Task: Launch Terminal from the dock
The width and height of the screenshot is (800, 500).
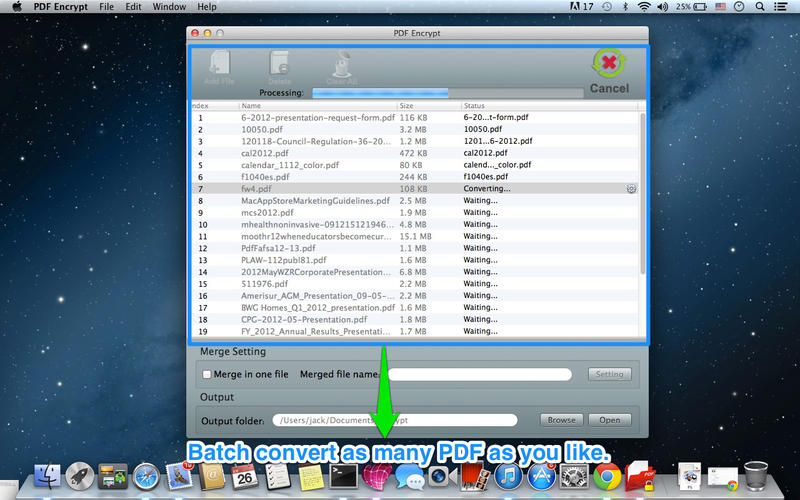Action: [343, 477]
